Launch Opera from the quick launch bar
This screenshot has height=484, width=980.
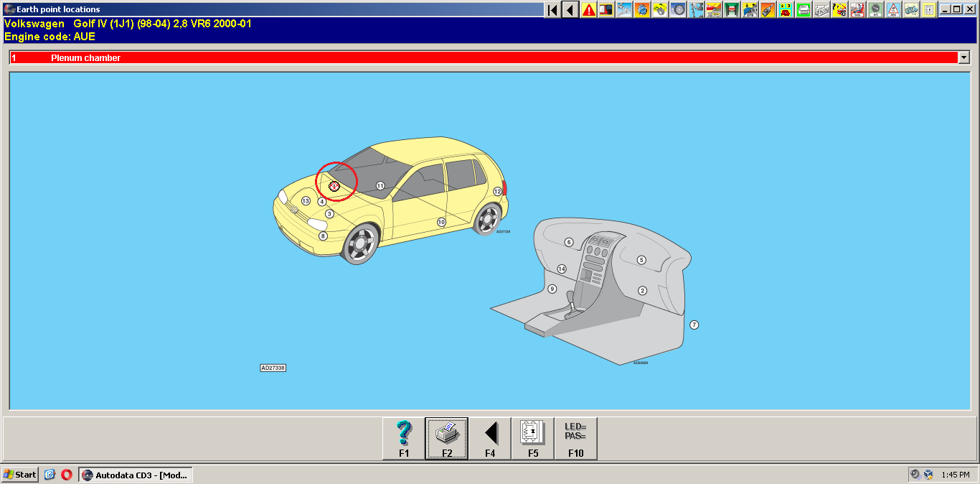pos(67,475)
